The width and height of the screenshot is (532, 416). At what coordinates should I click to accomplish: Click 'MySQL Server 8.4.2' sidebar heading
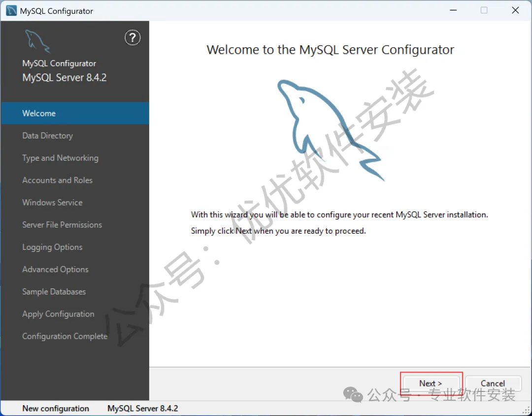pos(65,78)
